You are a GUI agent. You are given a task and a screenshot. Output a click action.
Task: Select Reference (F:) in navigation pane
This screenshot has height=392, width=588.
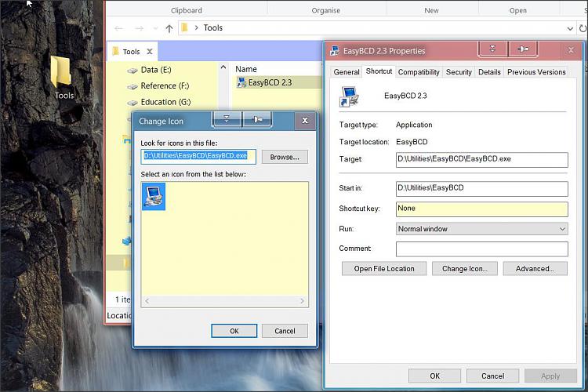(x=165, y=86)
